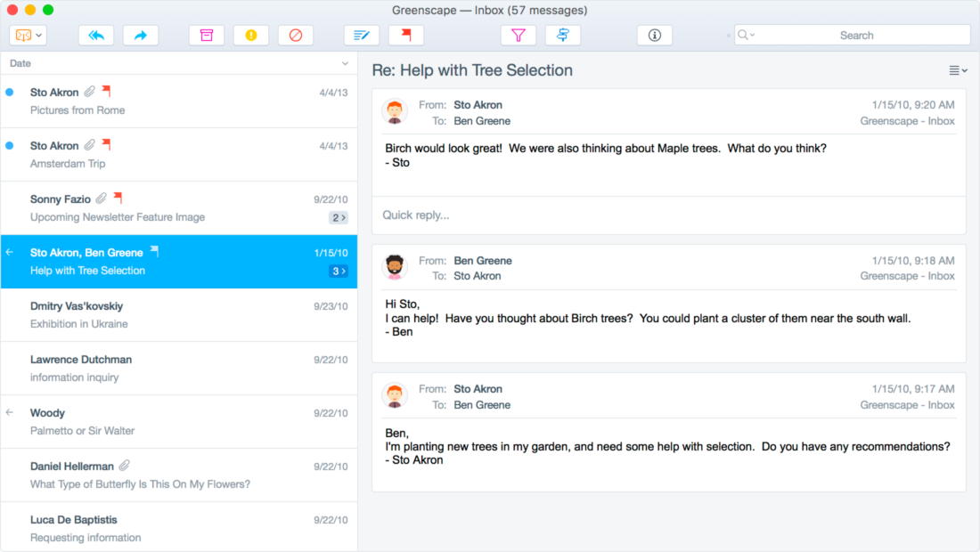This screenshot has height=552, width=980.
Task: Click the signpost redirect toolbar icon
Action: (x=563, y=36)
